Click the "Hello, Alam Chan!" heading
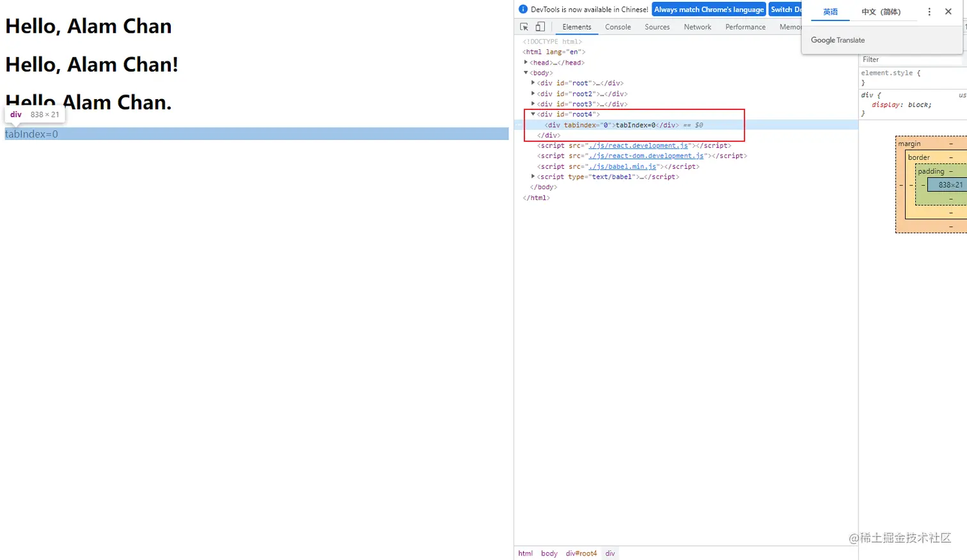This screenshot has height=560, width=967. [x=92, y=65]
